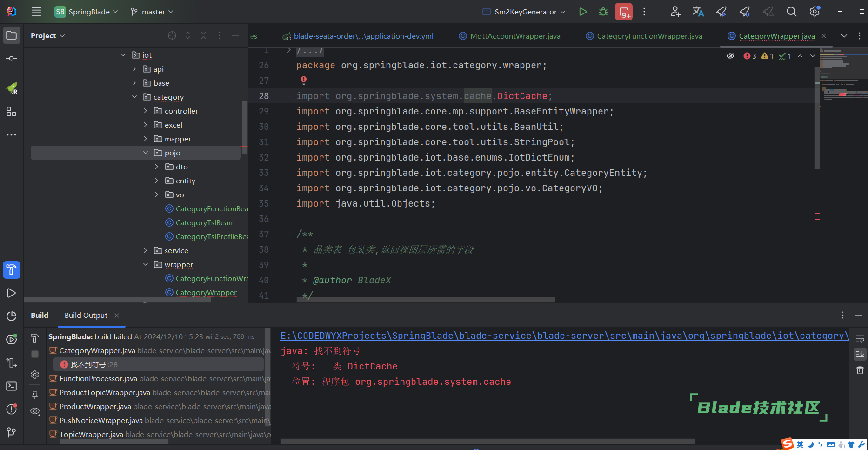Viewport: 868px width, 450px height.
Task: Close the CategoryWrapper.java tab
Action: [824, 36]
